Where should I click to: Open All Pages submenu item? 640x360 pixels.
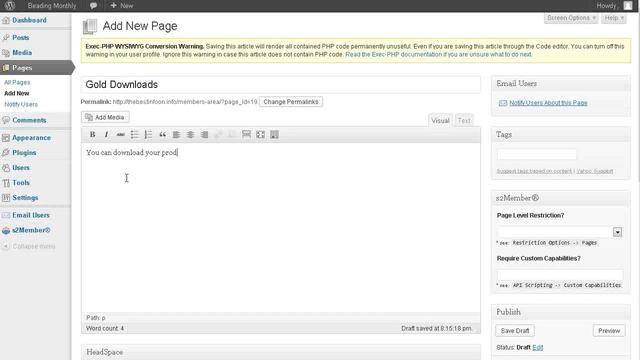coord(17,82)
